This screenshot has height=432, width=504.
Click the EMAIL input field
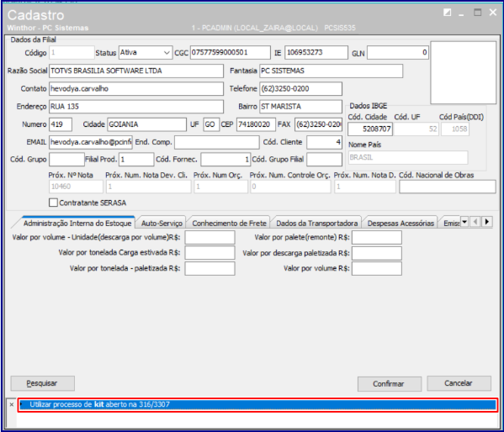(x=91, y=142)
